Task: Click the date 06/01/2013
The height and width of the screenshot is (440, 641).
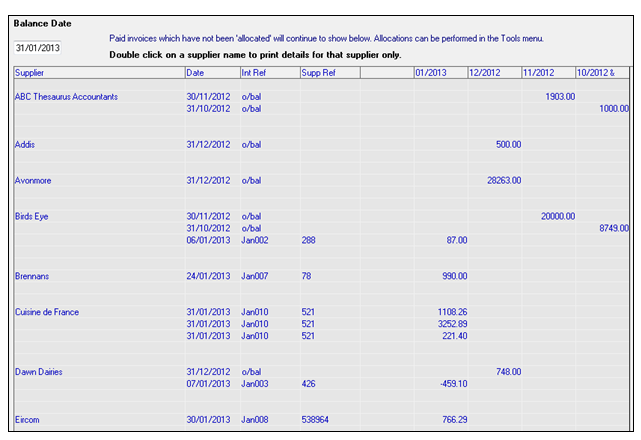Action: pyautogui.click(x=208, y=240)
